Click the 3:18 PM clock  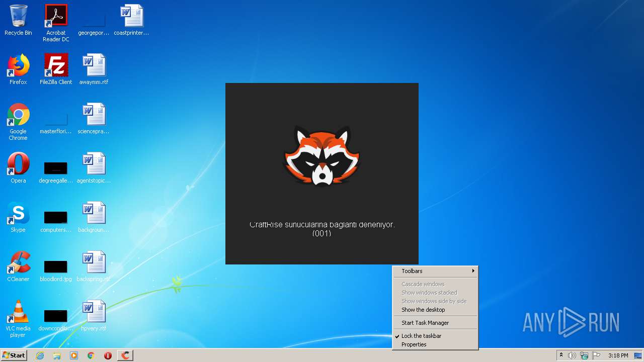618,355
